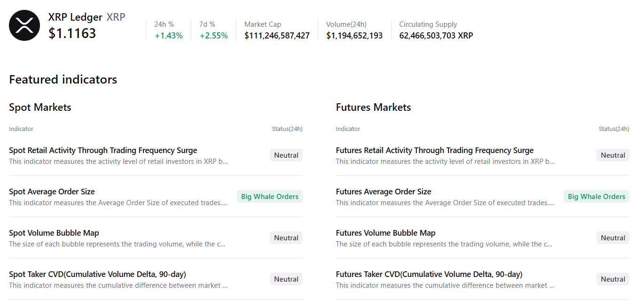Click the +2.55% 7d change value
The height and width of the screenshot is (307, 644).
coord(214,36)
